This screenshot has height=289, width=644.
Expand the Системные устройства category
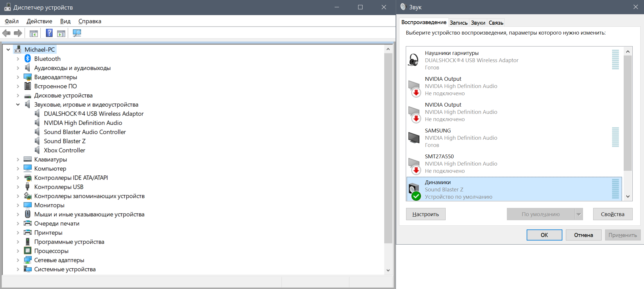tap(18, 269)
